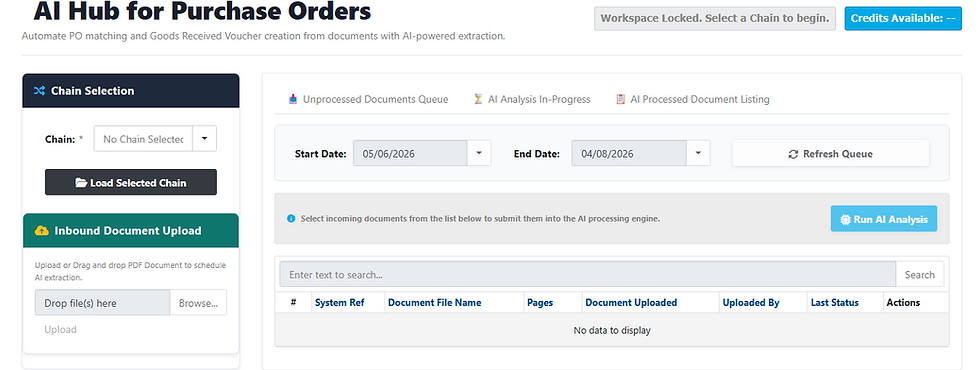Switch to the AI Analysis In-Progress tab

pyautogui.click(x=532, y=99)
